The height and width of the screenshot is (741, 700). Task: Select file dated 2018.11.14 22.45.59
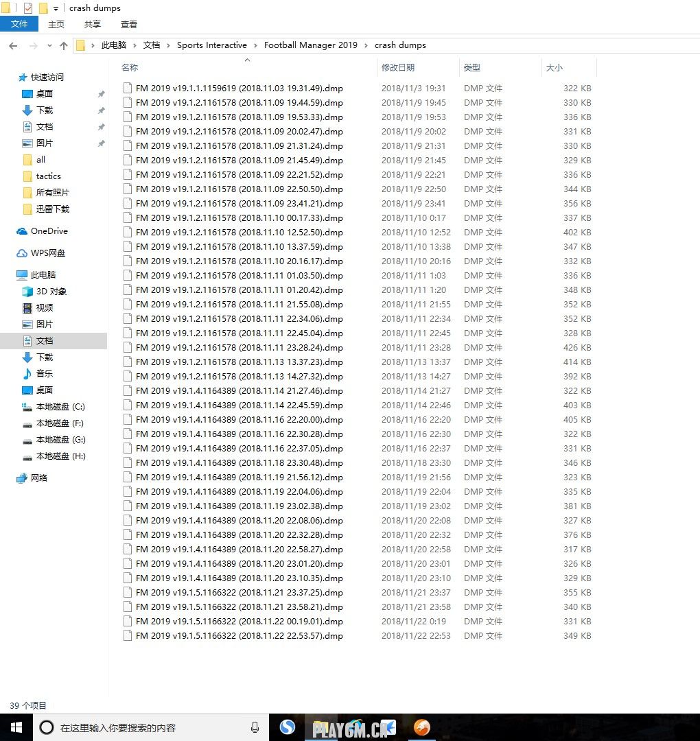tap(239, 405)
